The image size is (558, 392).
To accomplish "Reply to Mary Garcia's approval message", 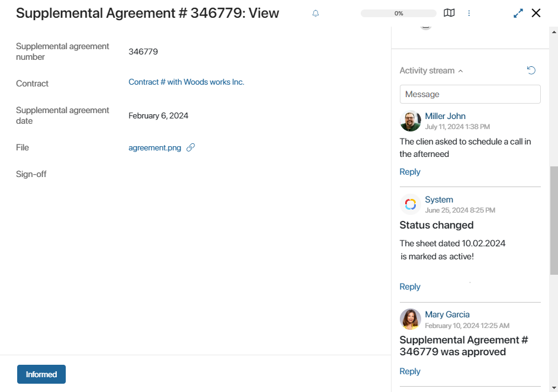I will (410, 371).
